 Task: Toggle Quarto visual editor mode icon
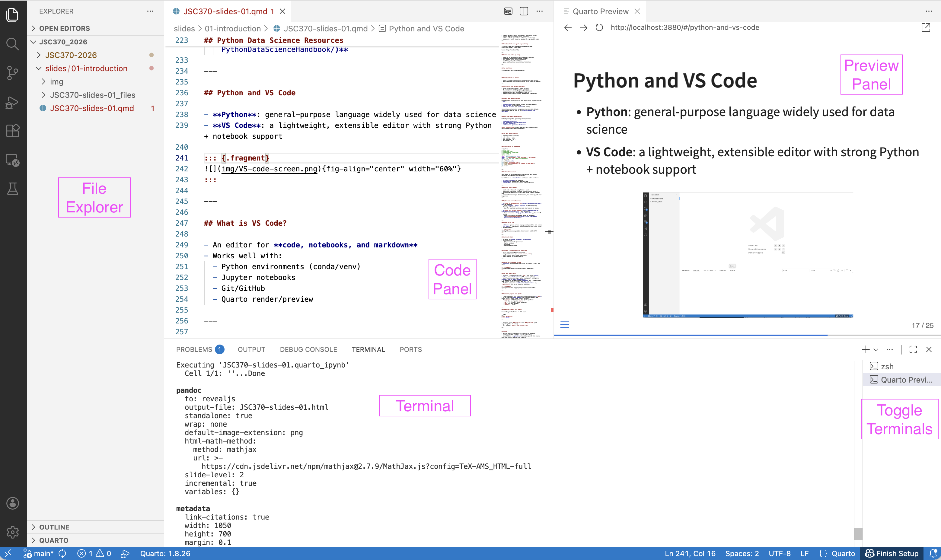pyautogui.click(x=508, y=11)
